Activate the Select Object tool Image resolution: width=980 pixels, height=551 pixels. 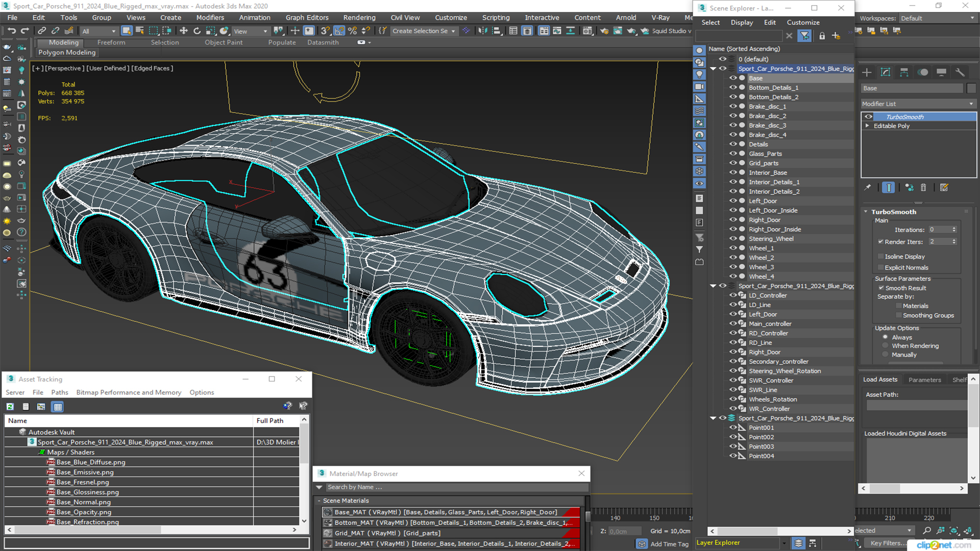point(127,31)
